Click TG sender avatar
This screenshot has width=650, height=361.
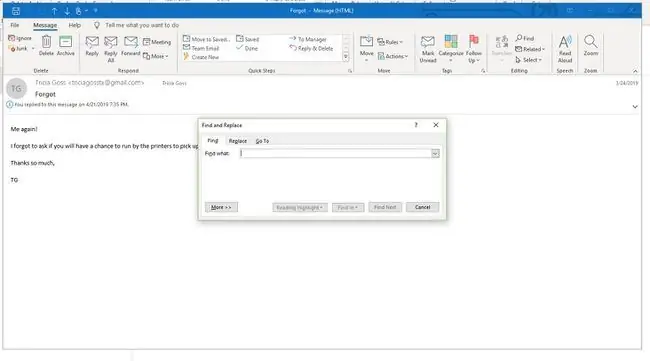click(x=16, y=88)
